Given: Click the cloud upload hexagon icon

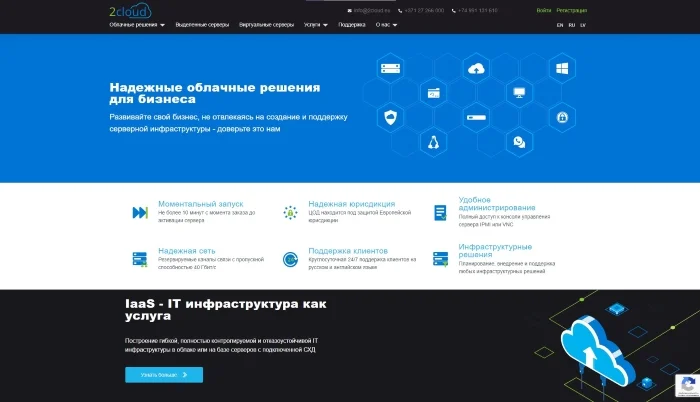Looking at the screenshot, I should [x=476, y=68].
